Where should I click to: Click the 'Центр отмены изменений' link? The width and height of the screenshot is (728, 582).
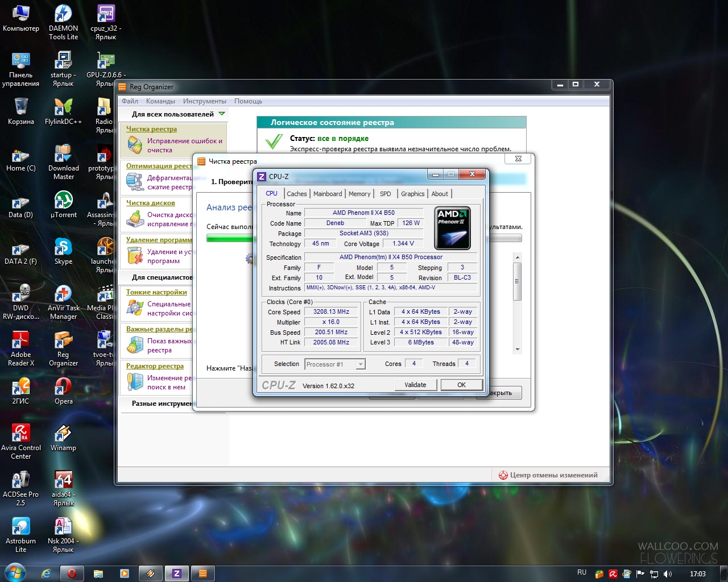pyautogui.click(x=553, y=475)
